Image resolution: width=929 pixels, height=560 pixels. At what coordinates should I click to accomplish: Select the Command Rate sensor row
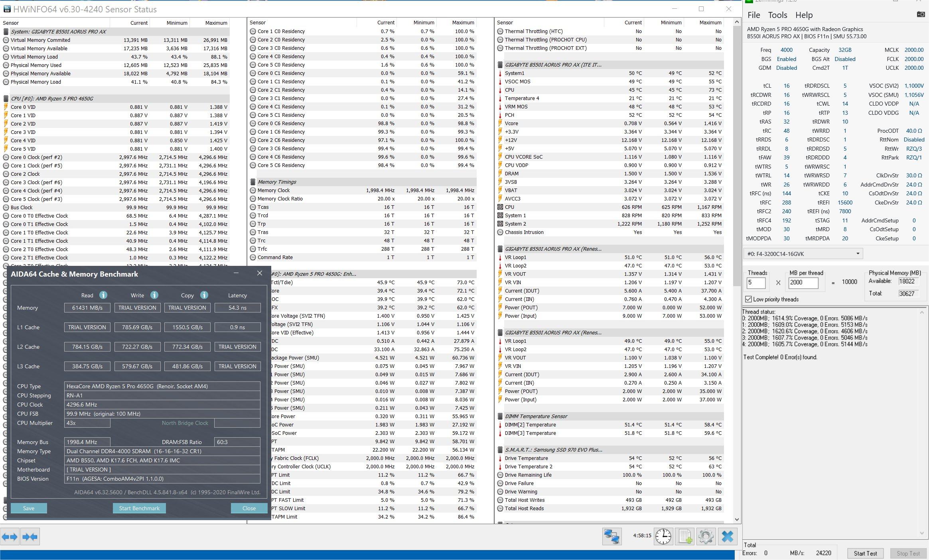coord(363,257)
